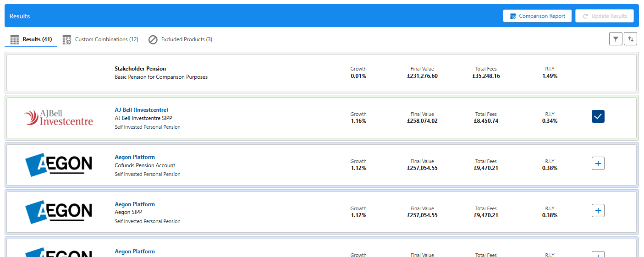The image size is (644, 257).
Task: Click 'AJ Bell Investcentre SIPP' product name
Action: click(143, 118)
